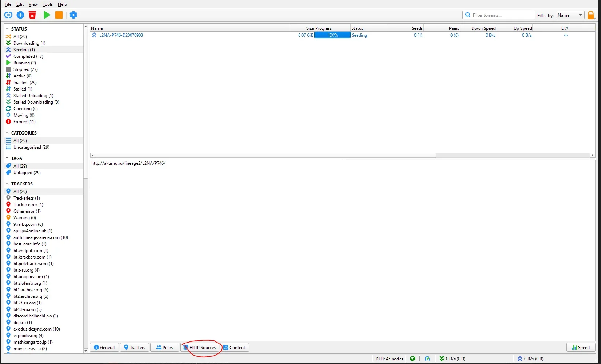The height and width of the screenshot is (364, 601).
Task: Click the download speed status bar entry
Action: [452, 359]
